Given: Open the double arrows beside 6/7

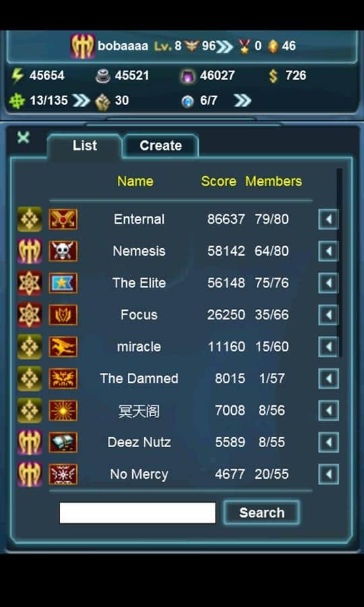Looking at the screenshot, I should click(x=243, y=100).
